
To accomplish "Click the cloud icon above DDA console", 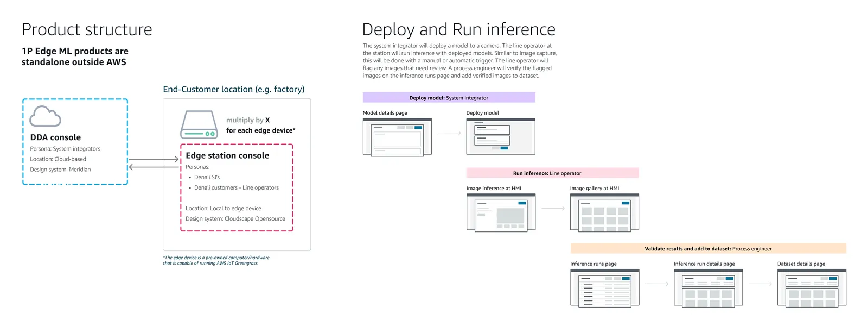I will click(45, 116).
